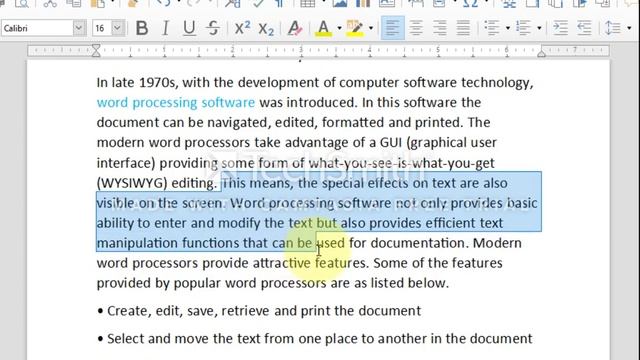Toggle Subscript formatting
The width and height of the screenshot is (640, 360).
(266, 29)
